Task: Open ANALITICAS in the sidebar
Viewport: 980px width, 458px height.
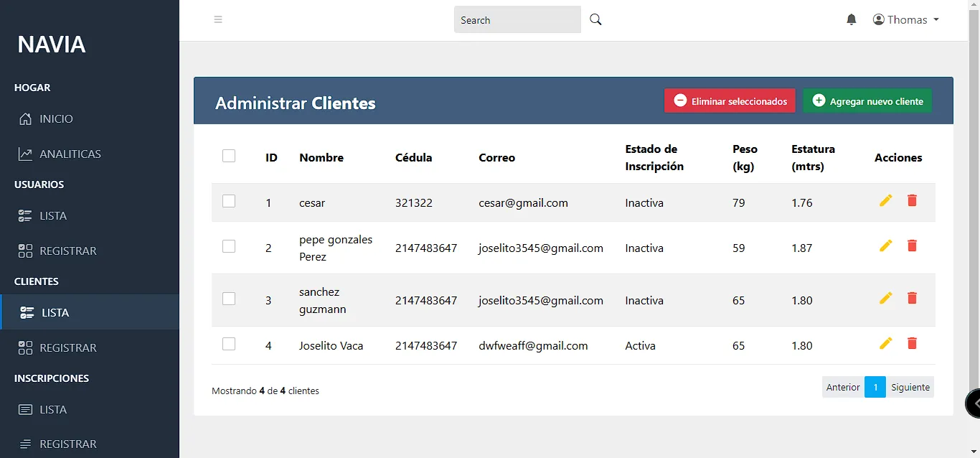Action: tap(70, 154)
